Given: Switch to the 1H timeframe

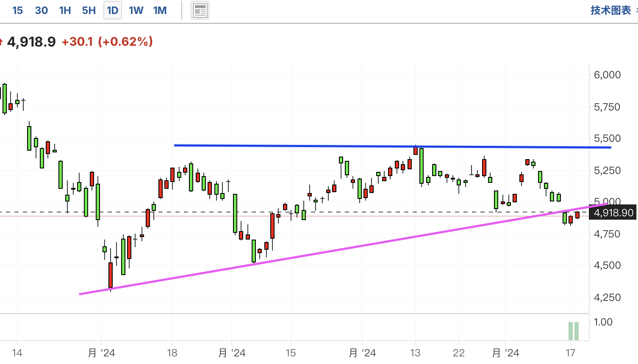Looking at the screenshot, I should [x=65, y=11].
